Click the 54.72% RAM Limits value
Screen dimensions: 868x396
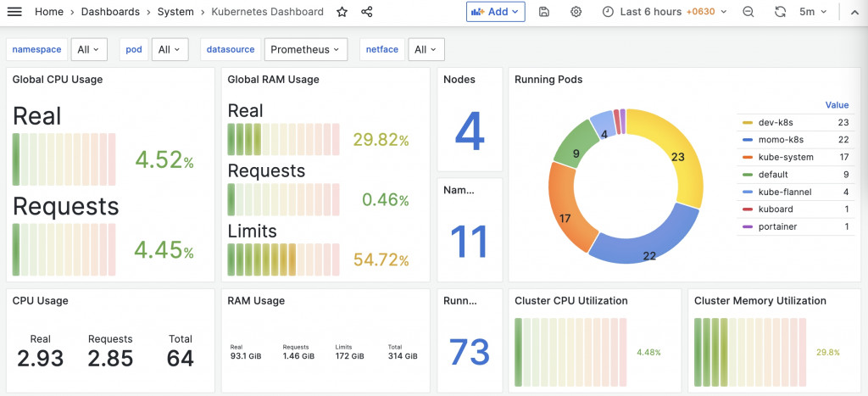(381, 259)
